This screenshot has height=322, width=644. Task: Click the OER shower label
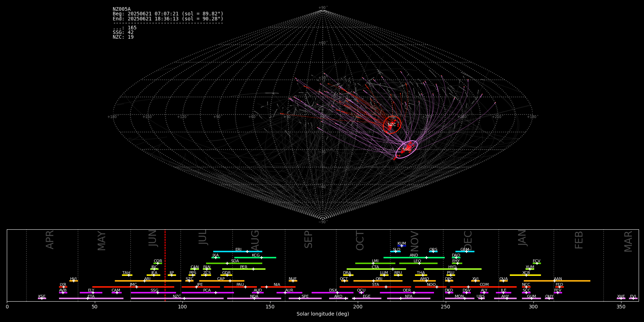click(407, 291)
